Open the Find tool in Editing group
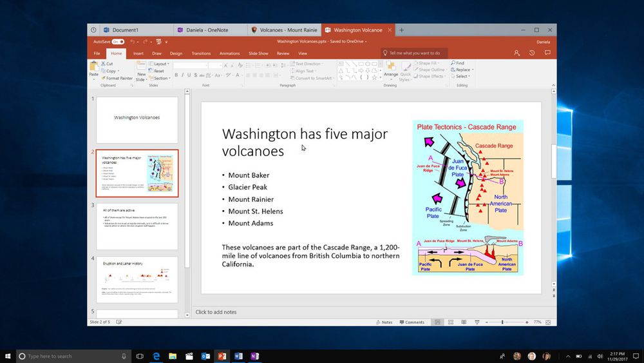Screen dimensions: 644x363 pos(460,63)
